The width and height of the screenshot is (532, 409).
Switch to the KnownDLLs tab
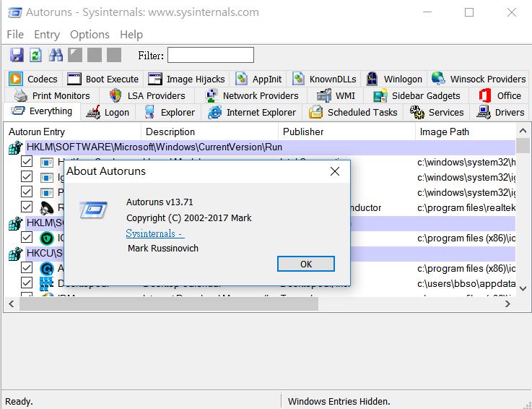(324, 79)
